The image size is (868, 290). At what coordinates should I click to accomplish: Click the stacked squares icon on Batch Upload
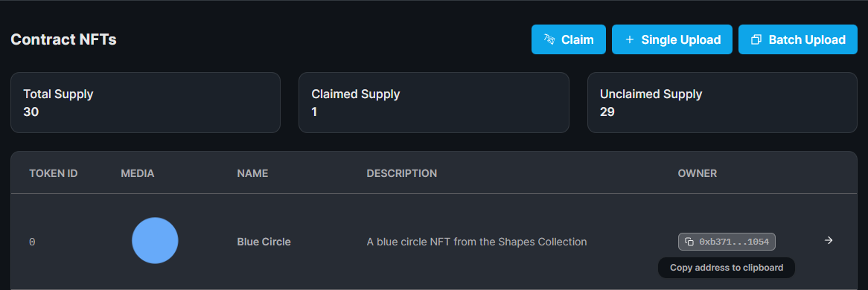[x=756, y=40]
